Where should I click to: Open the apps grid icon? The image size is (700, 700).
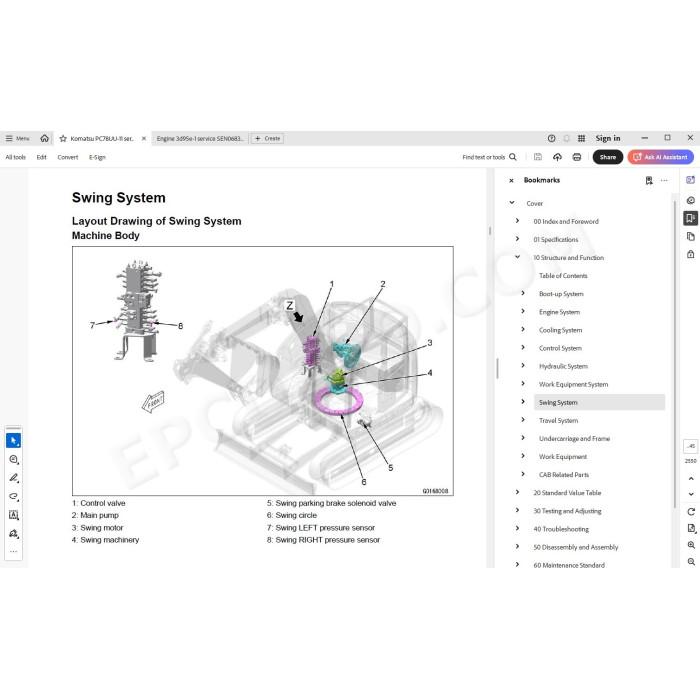(581, 138)
